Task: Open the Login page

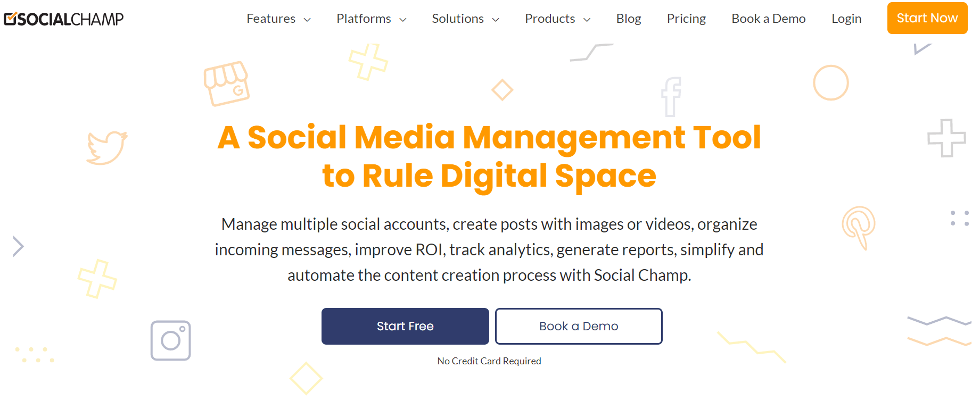Action: click(846, 19)
